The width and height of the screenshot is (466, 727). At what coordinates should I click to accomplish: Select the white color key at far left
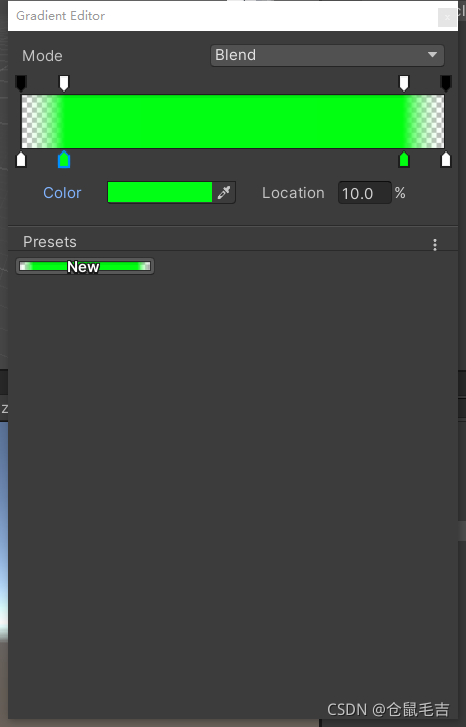tap(21, 159)
